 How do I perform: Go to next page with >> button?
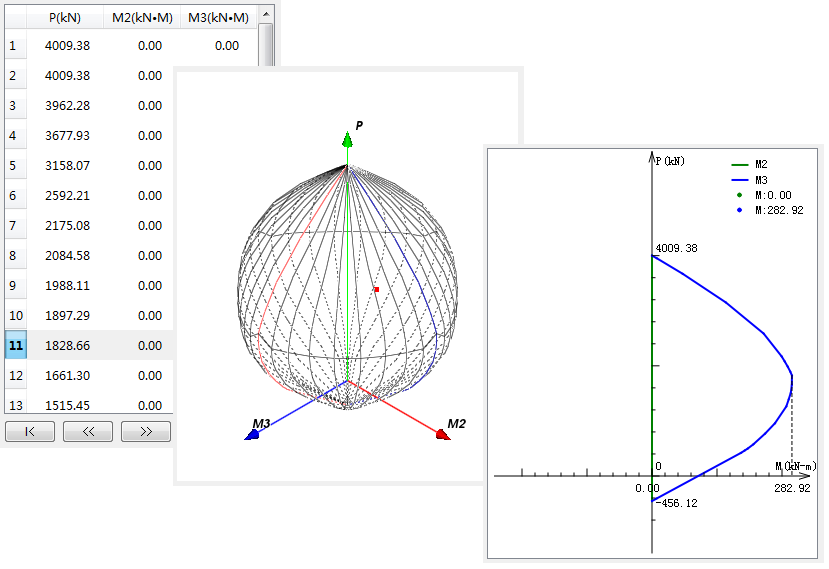click(x=146, y=432)
